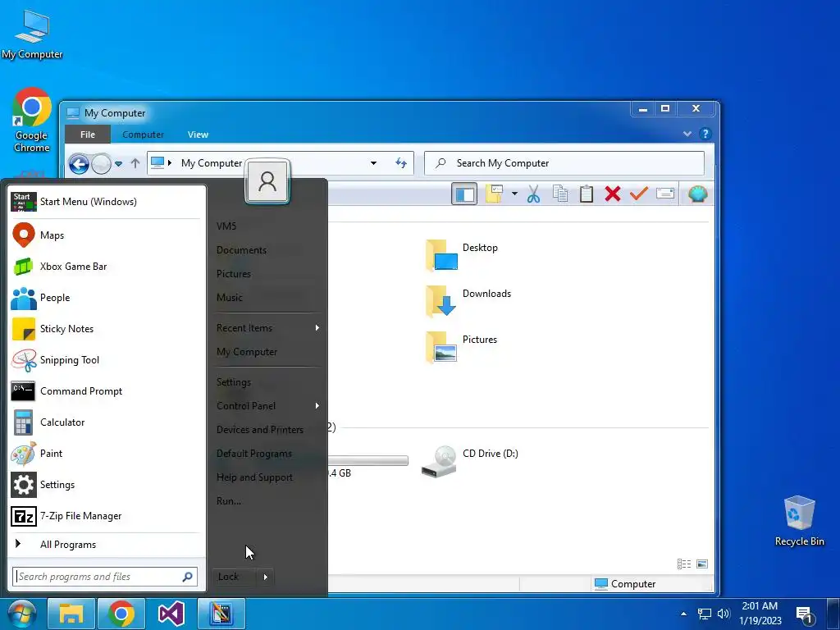Open dropdown arrow next to select icon

tap(514, 194)
